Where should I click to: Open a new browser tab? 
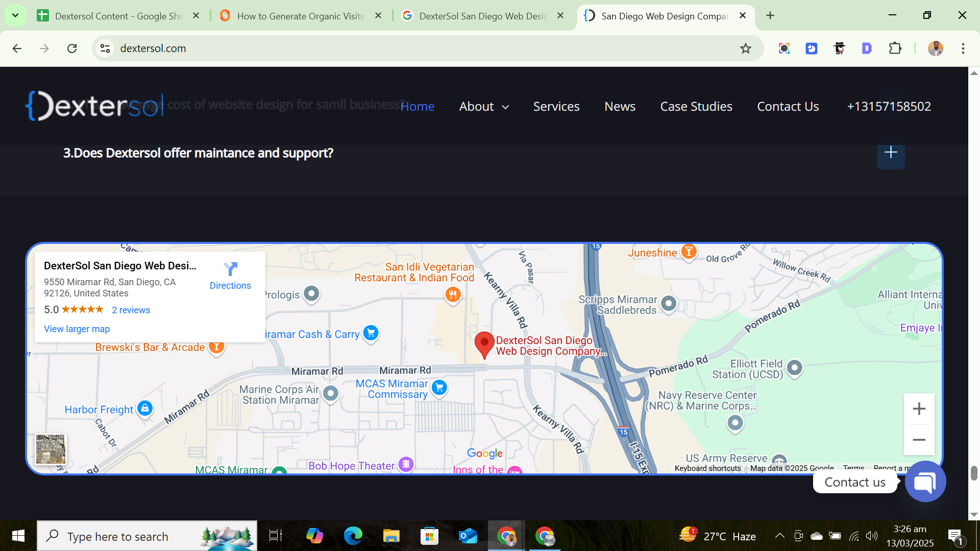(x=770, y=16)
